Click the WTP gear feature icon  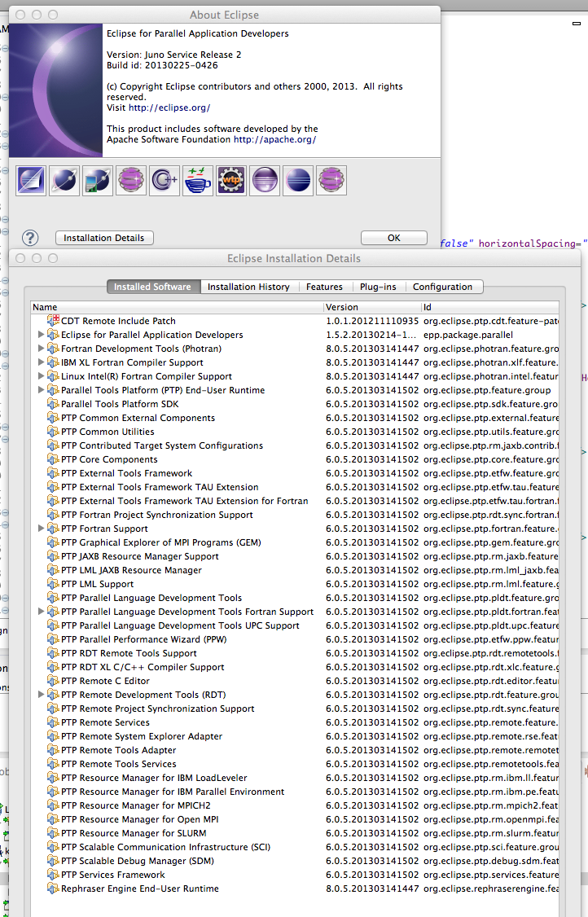(x=231, y=180)
